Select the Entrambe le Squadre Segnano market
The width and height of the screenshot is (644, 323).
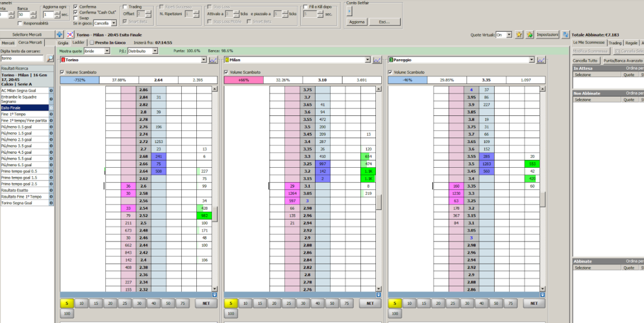coord(25,99)
